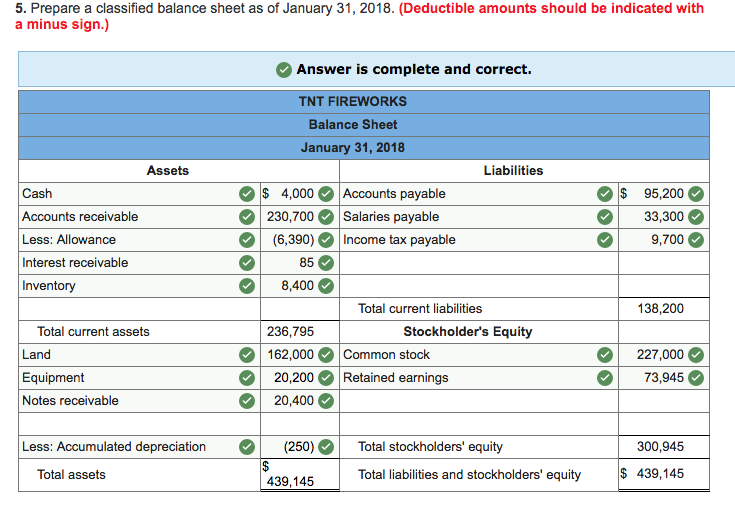Viewport: 735px width, 524px height.
Task: Select the Accounts payable value 95,200
Action: pyautogui.click(x=664, y=194)
